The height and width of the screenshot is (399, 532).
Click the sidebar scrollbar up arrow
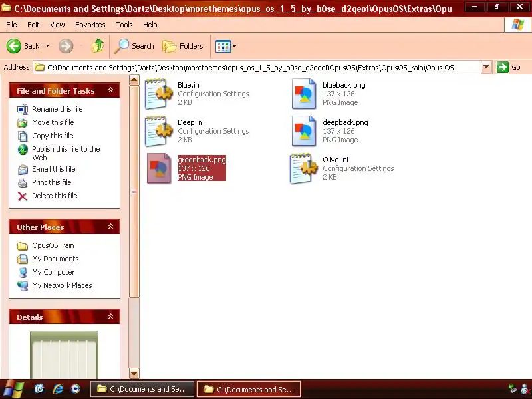134,80
